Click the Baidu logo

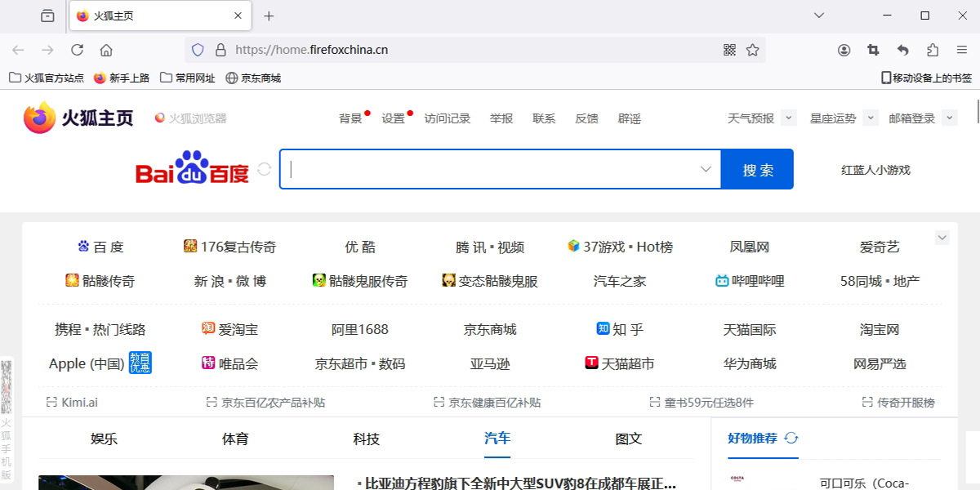tap(192, 168)
